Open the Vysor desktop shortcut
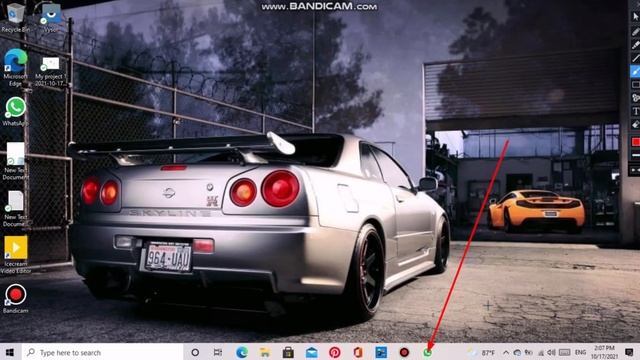 (x=51, y=17)
